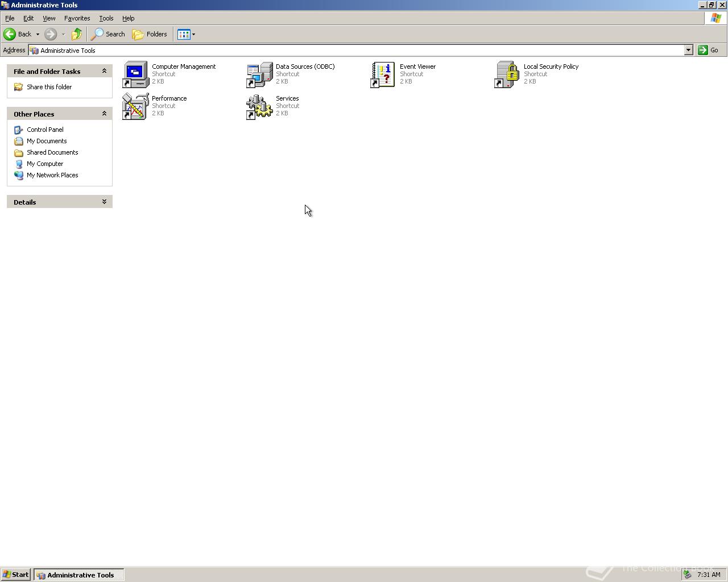Open the Favorites menu
Image resolution: width=728 pixels, height=582 pixels.
(x=77, y=18)
